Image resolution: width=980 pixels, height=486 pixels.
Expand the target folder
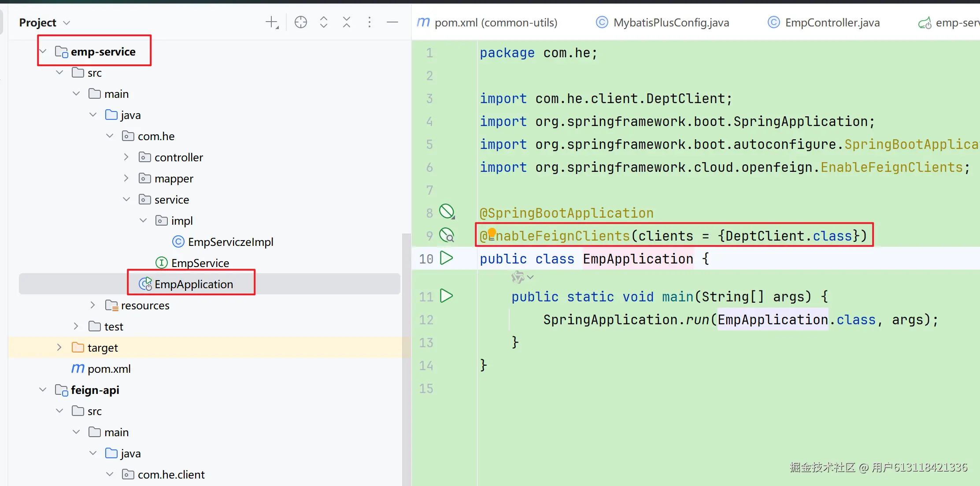59,348
